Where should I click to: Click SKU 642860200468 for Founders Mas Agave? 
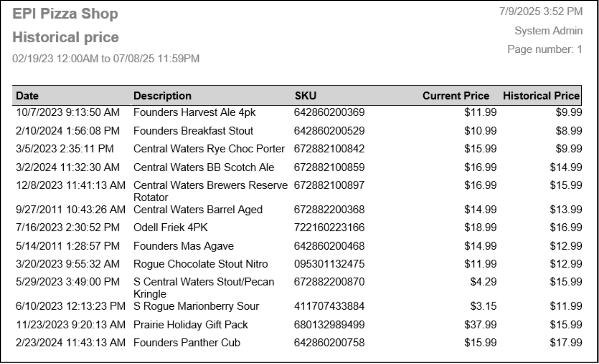pos(329,246)
